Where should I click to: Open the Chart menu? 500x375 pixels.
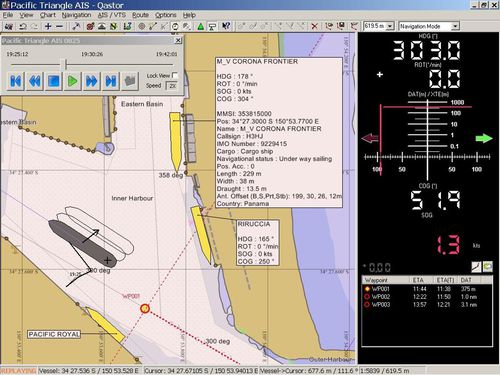pyautogui.click(x=48, y=15)
